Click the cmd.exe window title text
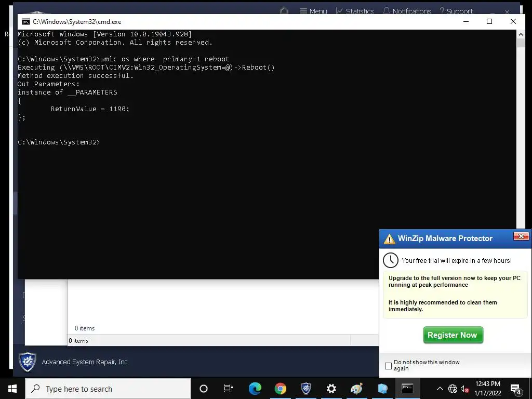This screenshot has height=399, width=532. pos(77,22)
